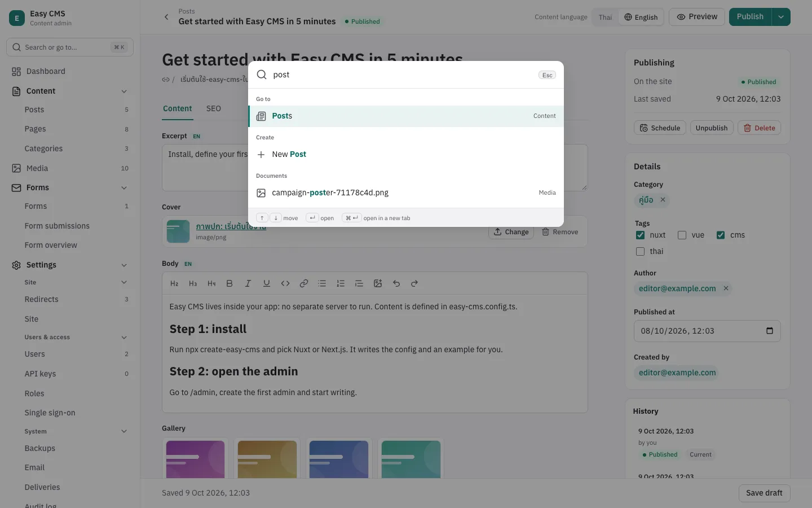Choose New Post in command palette
812x508 pixels.
point(406,154)
